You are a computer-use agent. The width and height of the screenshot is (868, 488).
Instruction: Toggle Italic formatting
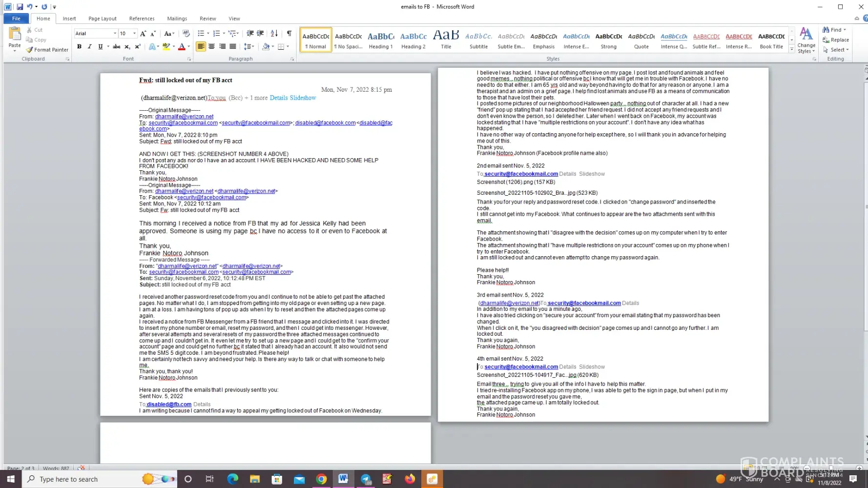pyautogui.click(x=89, y=47)
